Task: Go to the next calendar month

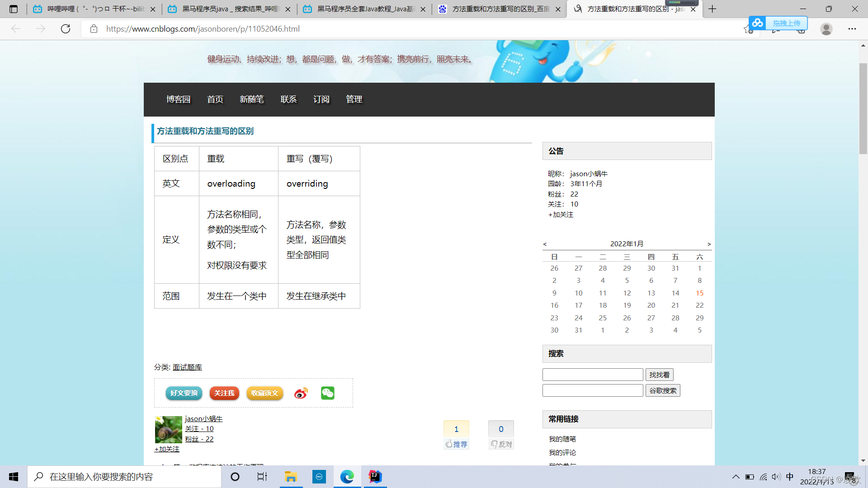Action: (709, 244)
